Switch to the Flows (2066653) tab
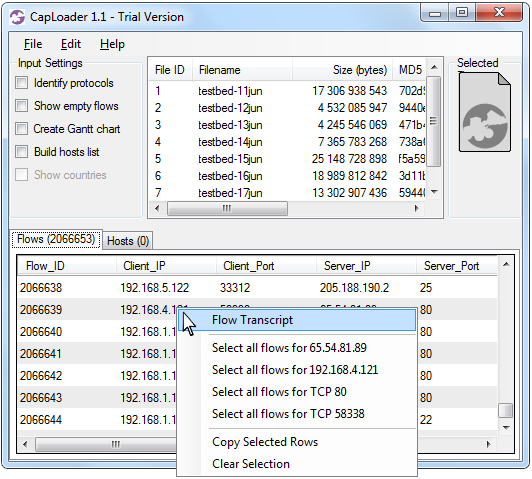 coord(56,239)
